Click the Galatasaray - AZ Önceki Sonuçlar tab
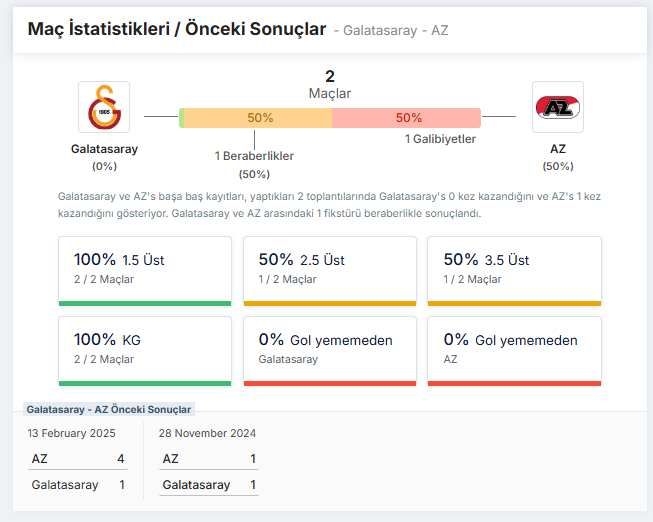Viewport: 653px width, 522px height. click(109, 409)
